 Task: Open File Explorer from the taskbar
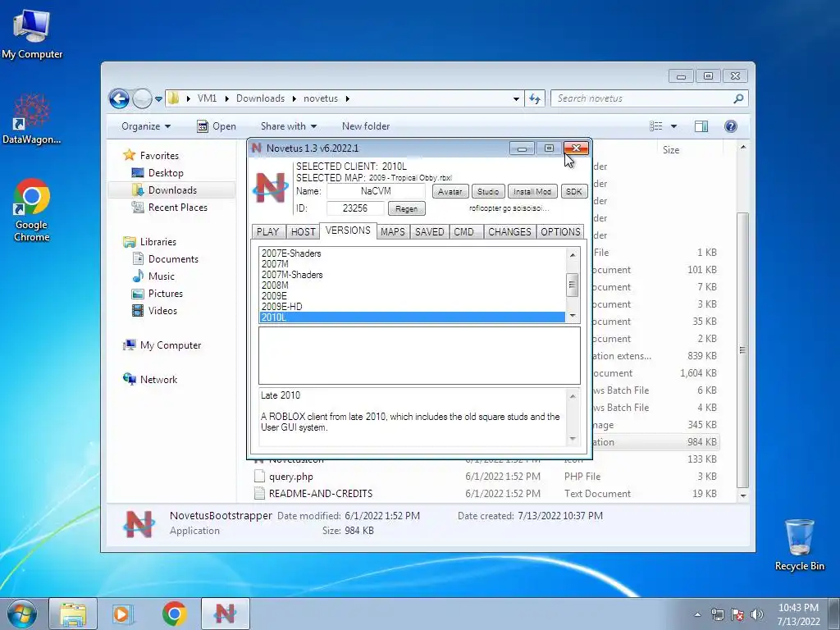(73, 614)
